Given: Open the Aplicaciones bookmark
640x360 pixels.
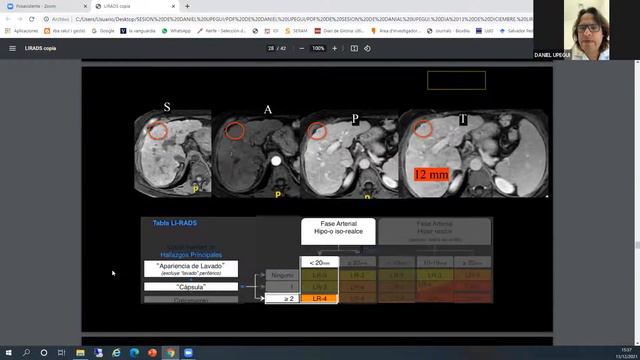Looking at the screenshot, I should 21,31.
